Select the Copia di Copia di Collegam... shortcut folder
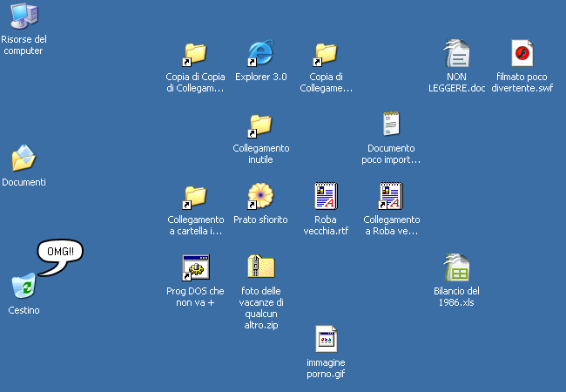Viewport: 566px width, 392px height. tap(195, 54)
